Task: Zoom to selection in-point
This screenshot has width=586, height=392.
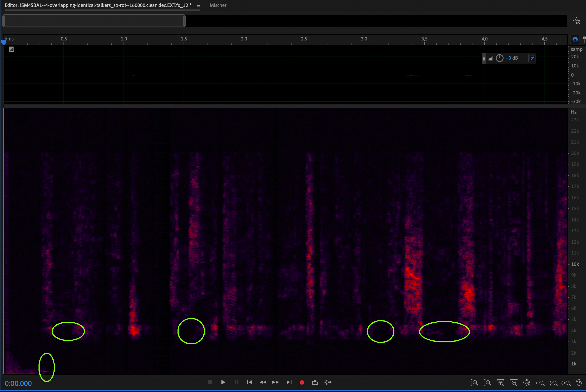Action: 540,383
